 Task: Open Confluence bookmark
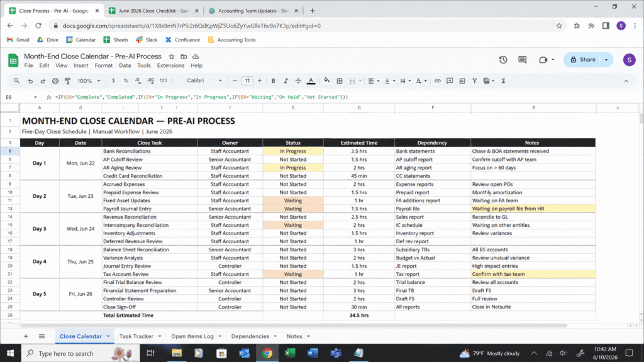point(182,40)
